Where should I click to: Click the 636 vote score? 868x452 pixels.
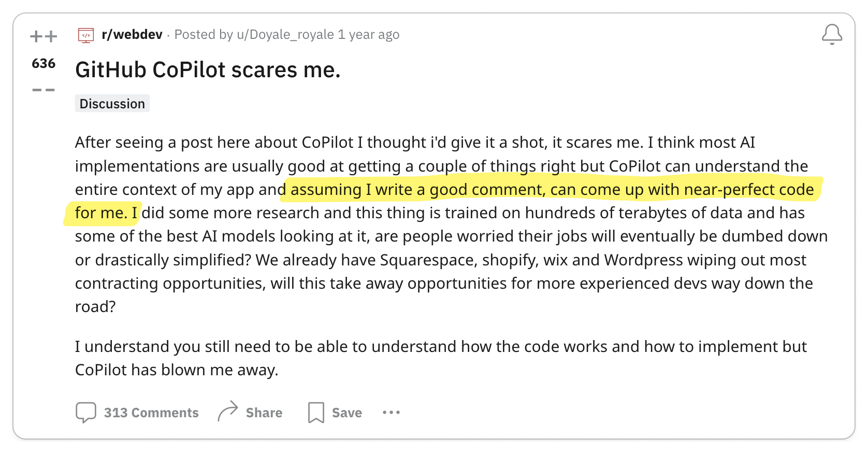tap(44, 64)
